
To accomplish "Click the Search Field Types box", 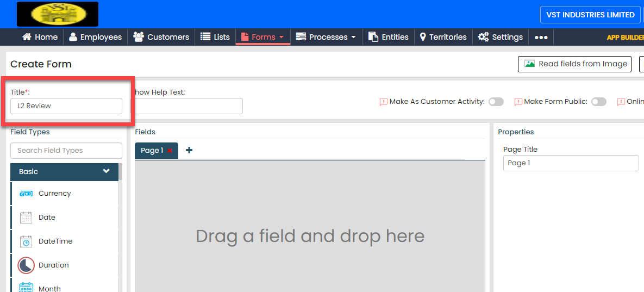I will click(x=66, y=151).
